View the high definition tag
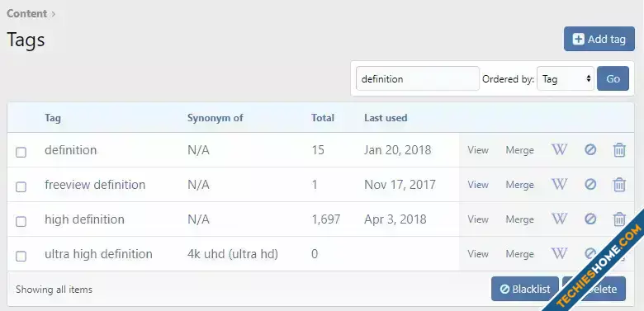Image resolution: width=644 pixels, height=311 pixels. tap(478, 219)
